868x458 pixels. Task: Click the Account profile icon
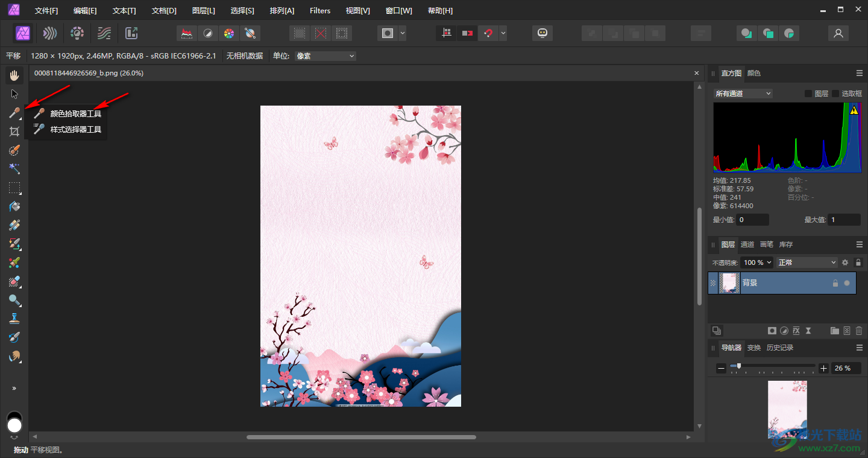838,33
